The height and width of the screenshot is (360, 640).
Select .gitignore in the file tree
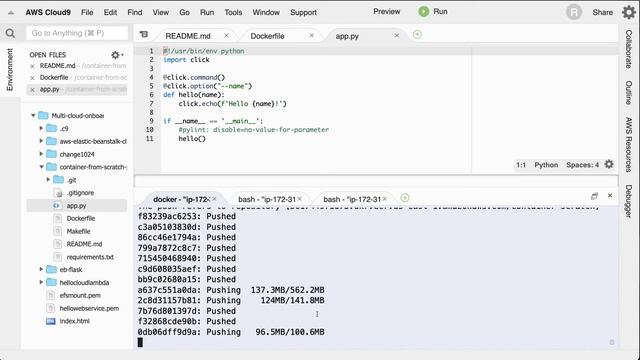click(80, 193)
